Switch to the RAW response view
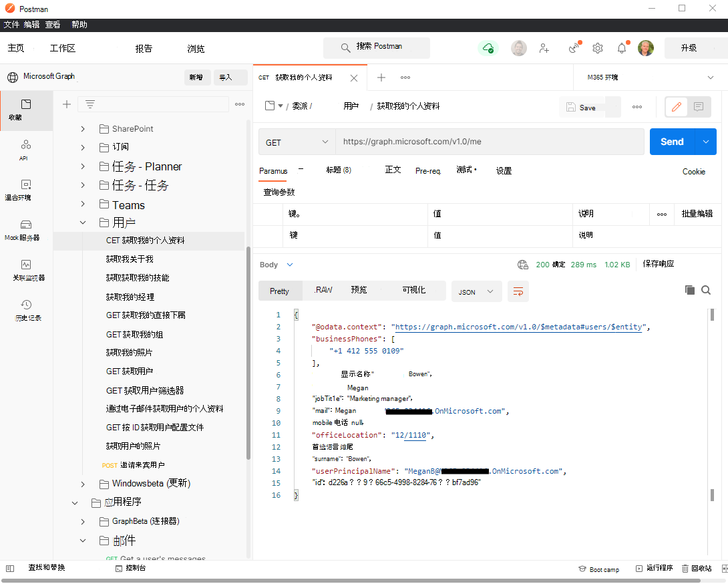This screenshot has width=728, height=584. click(323, 290)
